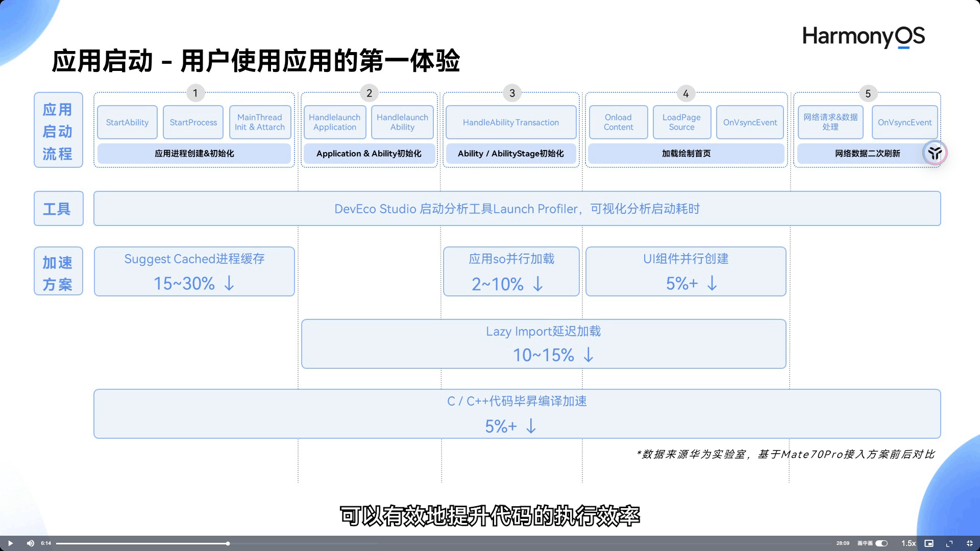This screenshot has width=980, height=551.
Task: Mute the video volume speaker icon
Action: click(30, 543)
